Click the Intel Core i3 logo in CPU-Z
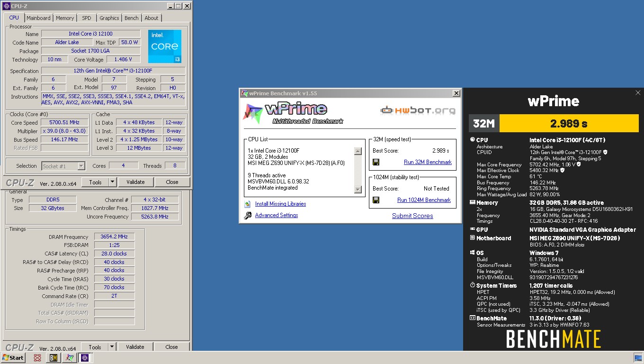The height and width of the screenshot is (364, 644). [x=165, y=46]
